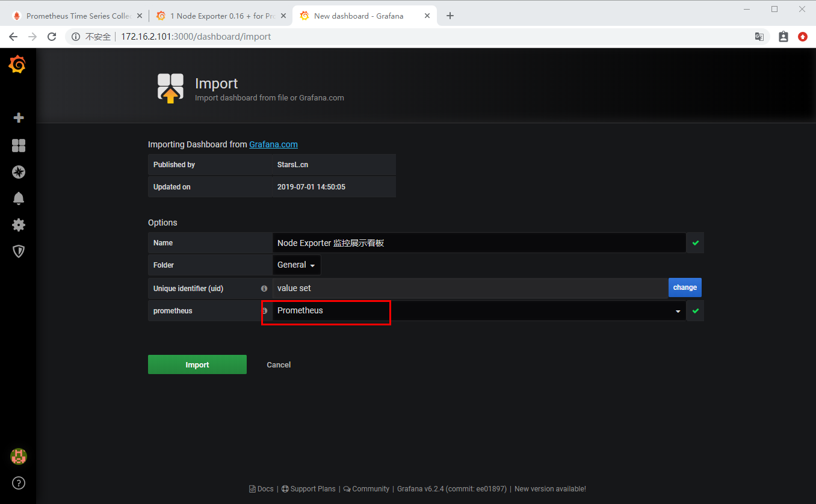The image size is (816, 504).
Task: Open the Help question mark icon
Action: pos(19,483)
